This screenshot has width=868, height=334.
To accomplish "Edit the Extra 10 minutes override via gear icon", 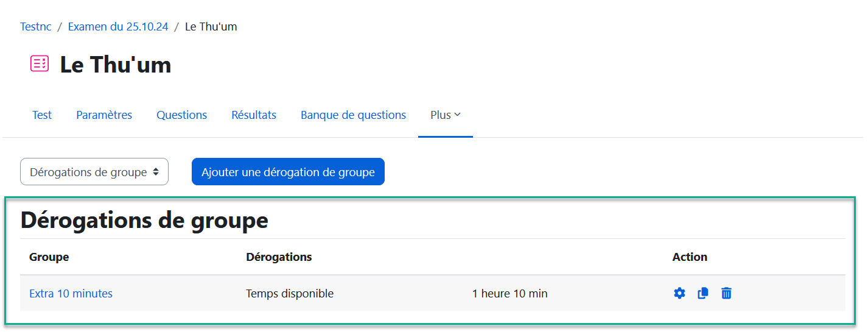I will [679, 293].
